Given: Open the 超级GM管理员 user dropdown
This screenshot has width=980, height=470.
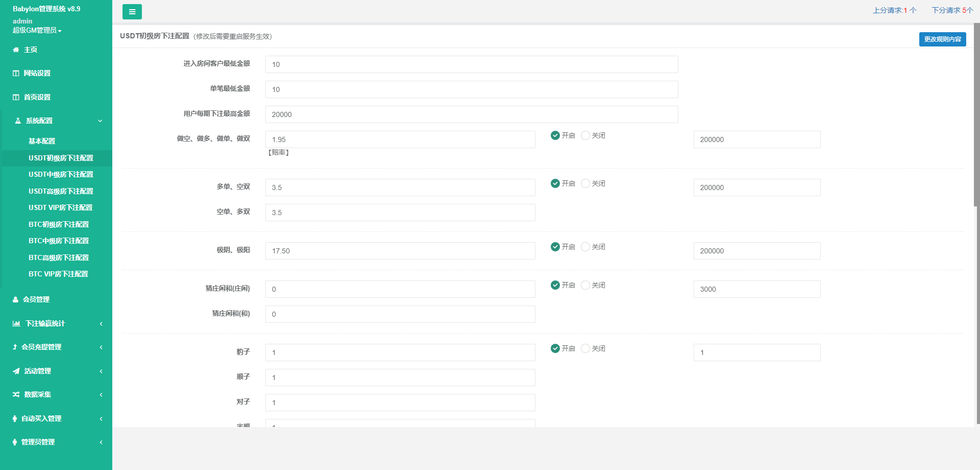Looking at the screenshot, I should [37, 31].
